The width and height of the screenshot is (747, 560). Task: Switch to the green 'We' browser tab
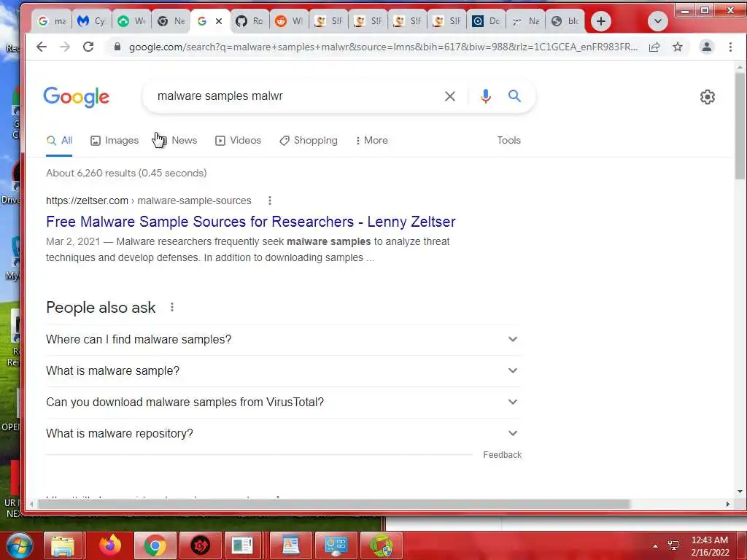[131, 21]
